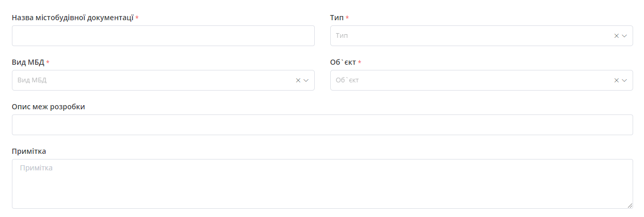Image resolution: width=644 pixels, height=217 pixels.
Task: Select the Об`єкт combo box field
Action: (x=466, y=80)
